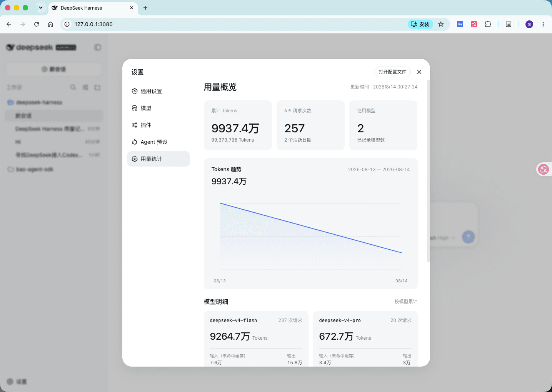Go back using the browser back arrow

[x=9, y=24]
